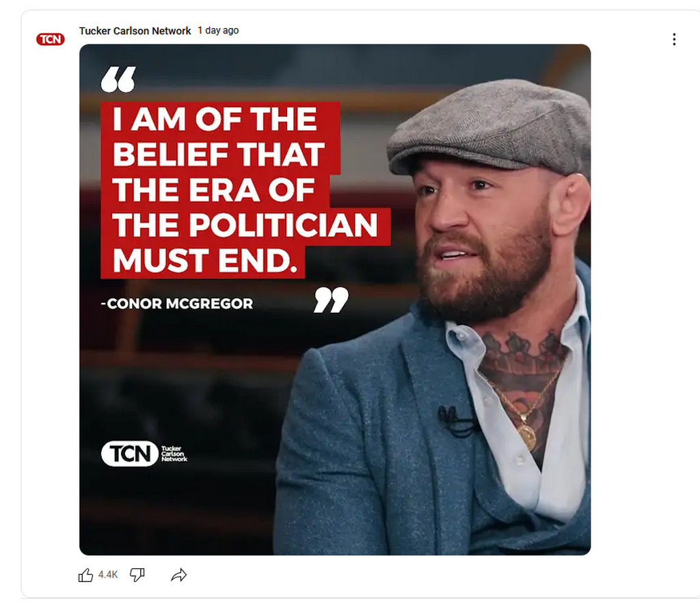Click the "THE POLITICIAN" text line
This screenshot has width=700, height=606.
(x=245, y=225)
